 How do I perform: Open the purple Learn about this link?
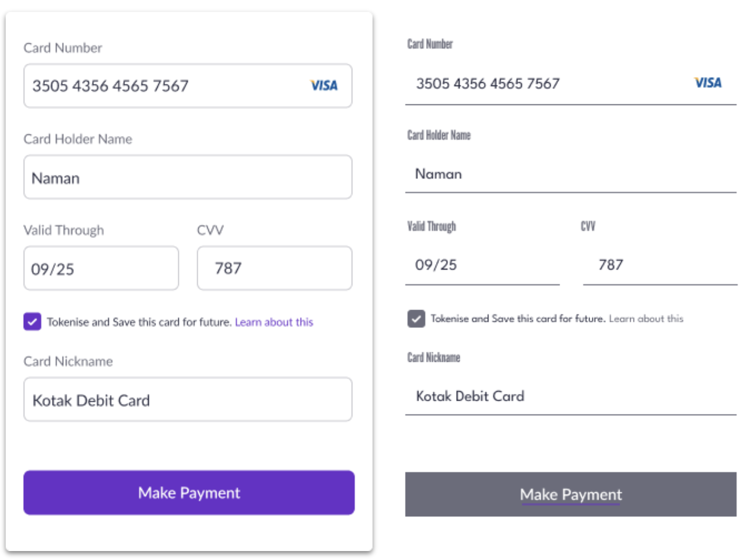pyautogui.click(x=274, y=322)
